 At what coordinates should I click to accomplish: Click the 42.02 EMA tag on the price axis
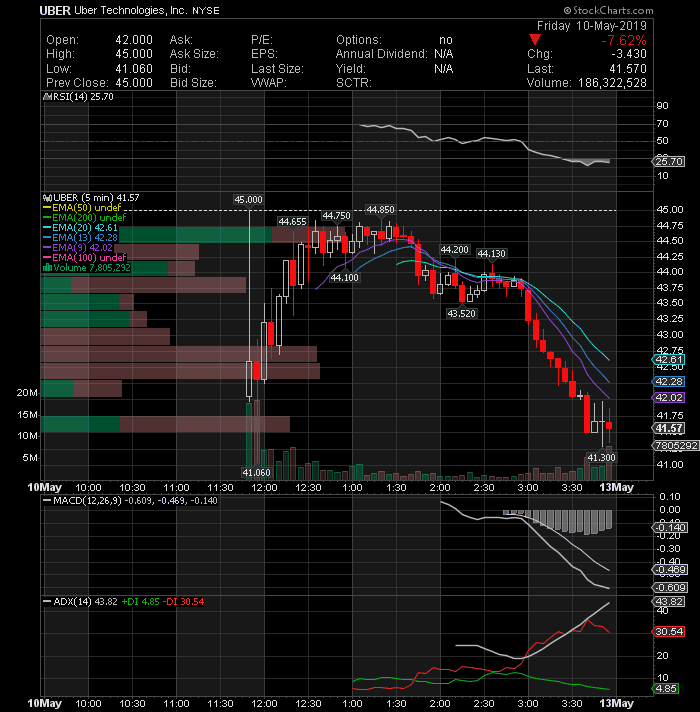pyautogui.click(x=669, y=398)
